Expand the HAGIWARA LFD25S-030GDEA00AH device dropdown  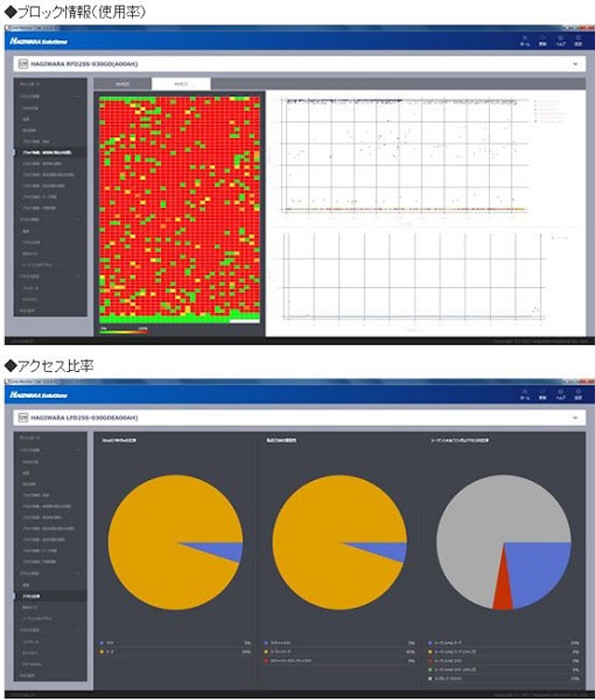click(575, 418)
